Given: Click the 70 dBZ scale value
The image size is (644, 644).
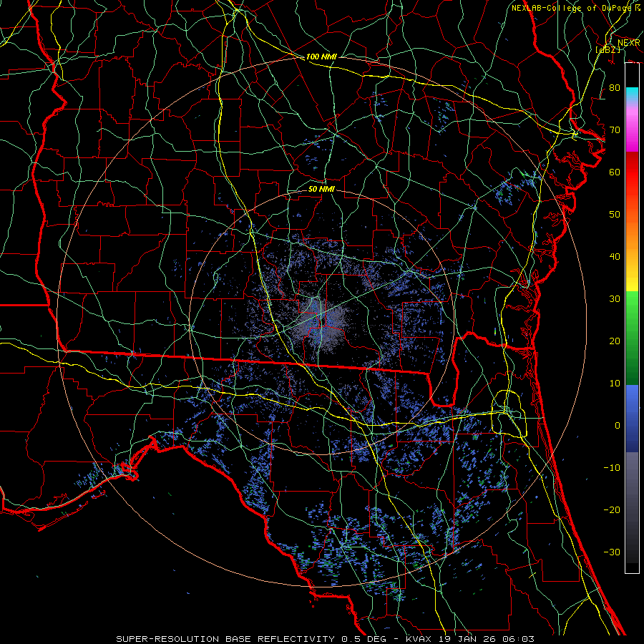Looking at the screenshot, I should pyautogui.click(x=615, y=130).
